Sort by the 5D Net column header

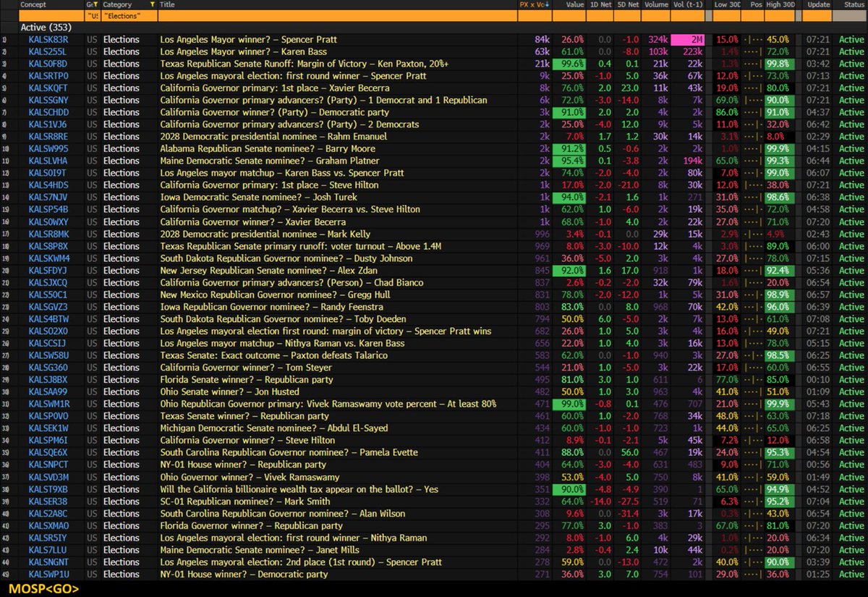(x=626, y=4)
